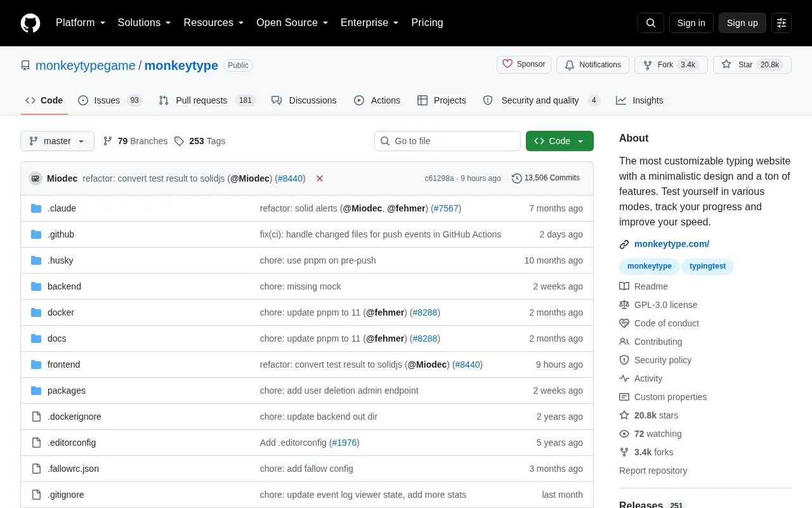Switch to the Issues tab
The width and height of the screenshot is (812, 508).
110,100
